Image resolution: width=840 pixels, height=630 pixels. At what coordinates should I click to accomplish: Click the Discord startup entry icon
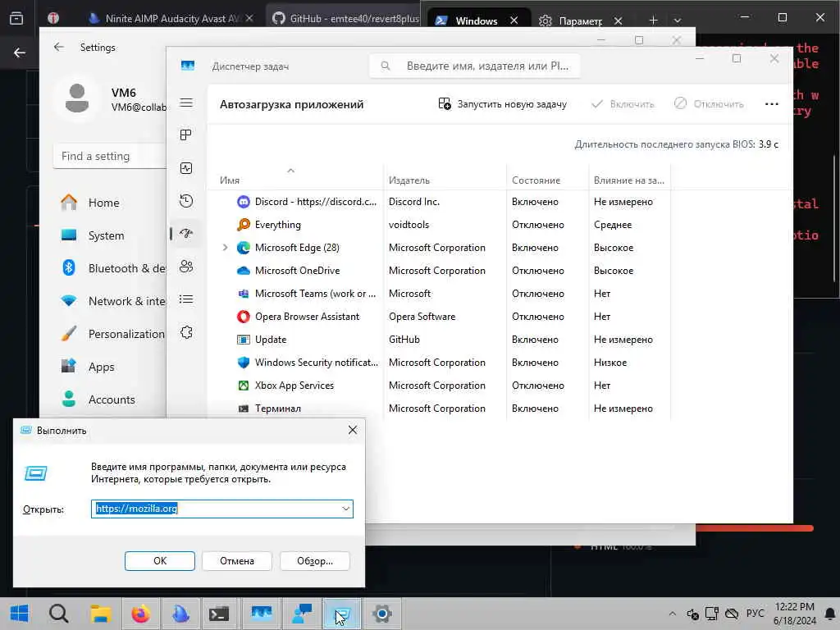point(243,202)
